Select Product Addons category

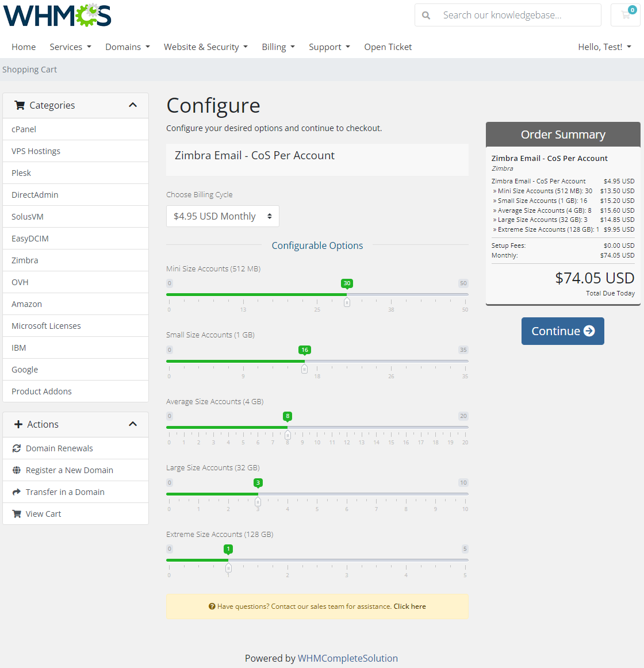click(75, 391)
